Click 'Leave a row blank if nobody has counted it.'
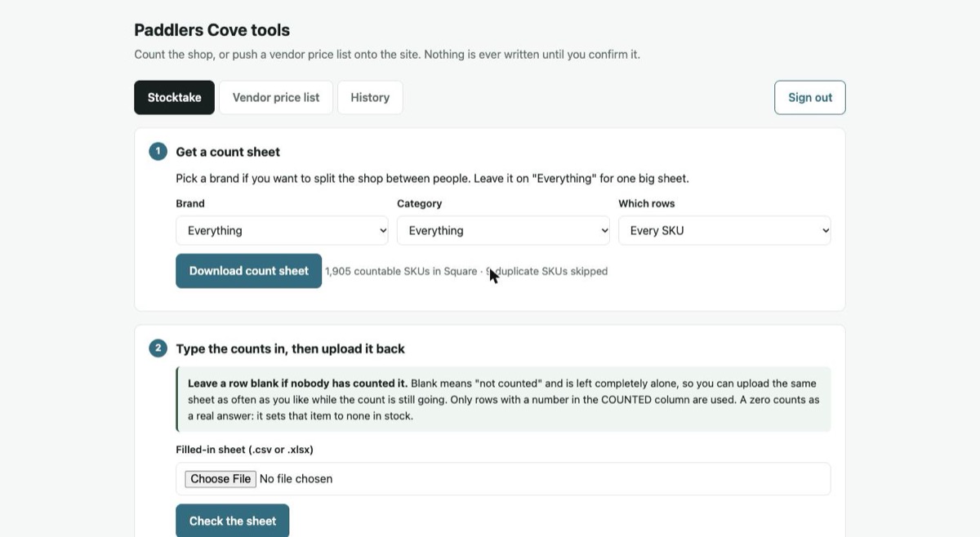980x537 pixels. click(x=298, y=383)
